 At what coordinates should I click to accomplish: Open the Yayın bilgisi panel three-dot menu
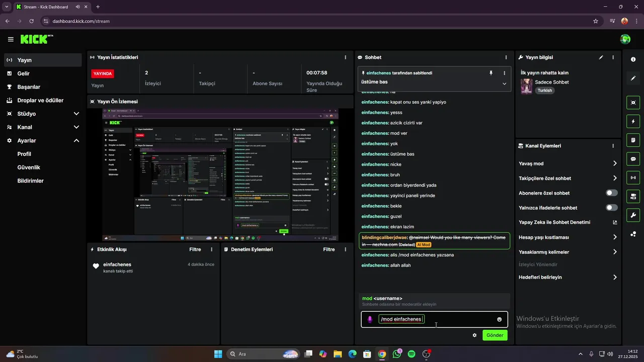pyautogui.click(x=613, y=57)
